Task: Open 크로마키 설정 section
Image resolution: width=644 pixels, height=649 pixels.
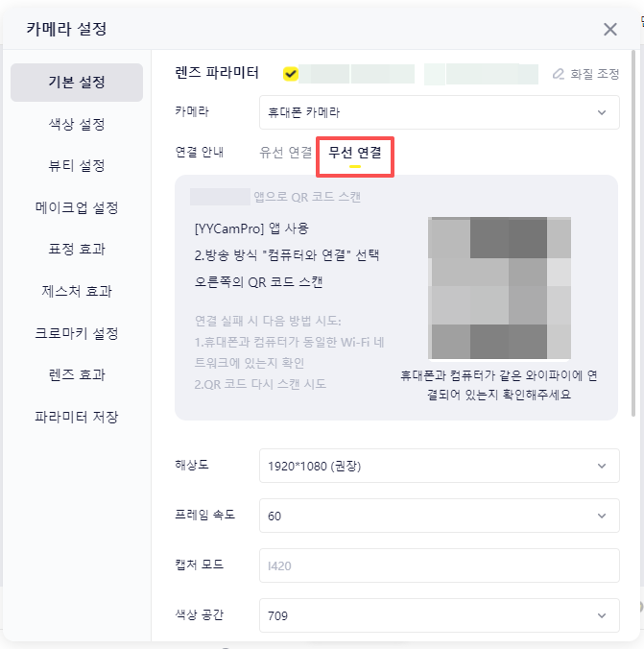Action: click(77, 333)
